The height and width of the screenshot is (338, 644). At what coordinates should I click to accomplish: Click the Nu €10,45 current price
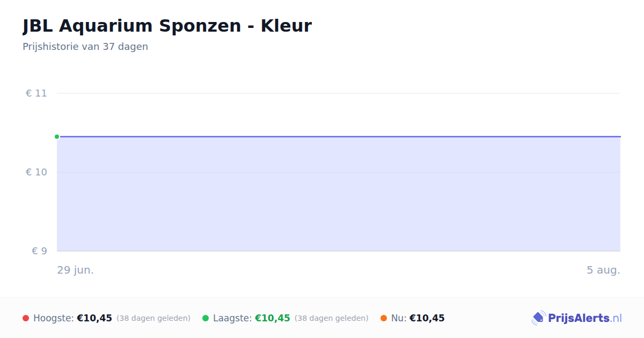coord(427,318)
